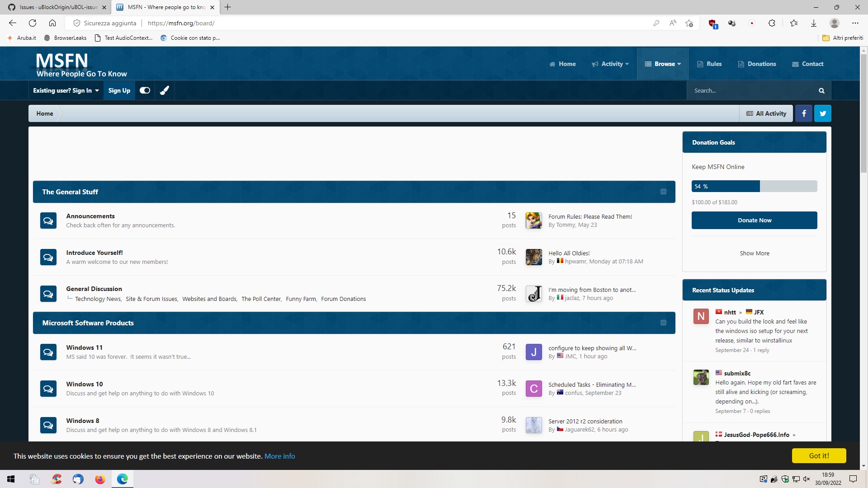Go to Home in navigation
The height and width of the screenshot is (488, 868).
[562, 64]
